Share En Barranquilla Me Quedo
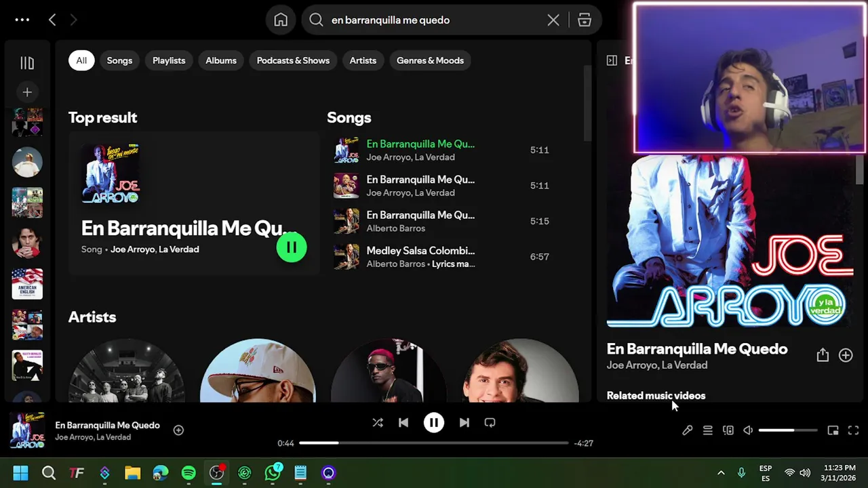This screenshot has width=868, height=488. (x=823, y=354)
